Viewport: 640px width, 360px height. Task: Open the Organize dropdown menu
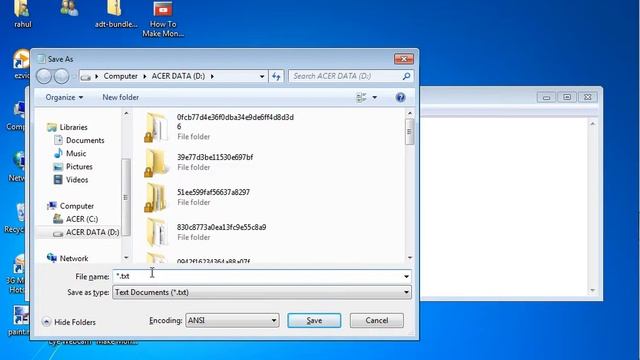coord(64,97)
